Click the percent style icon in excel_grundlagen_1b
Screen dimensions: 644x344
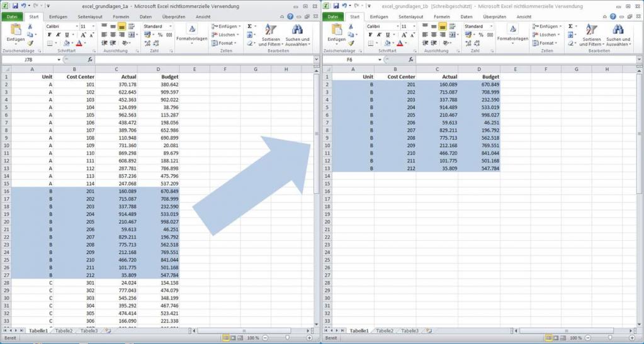click(x=482, y=35)
